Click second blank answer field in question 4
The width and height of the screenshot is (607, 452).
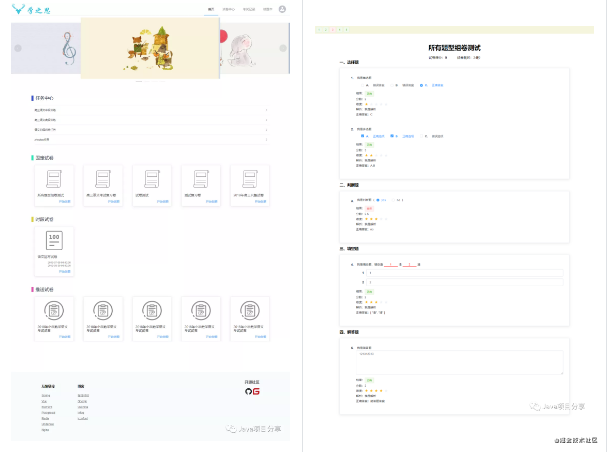[465, 282]
